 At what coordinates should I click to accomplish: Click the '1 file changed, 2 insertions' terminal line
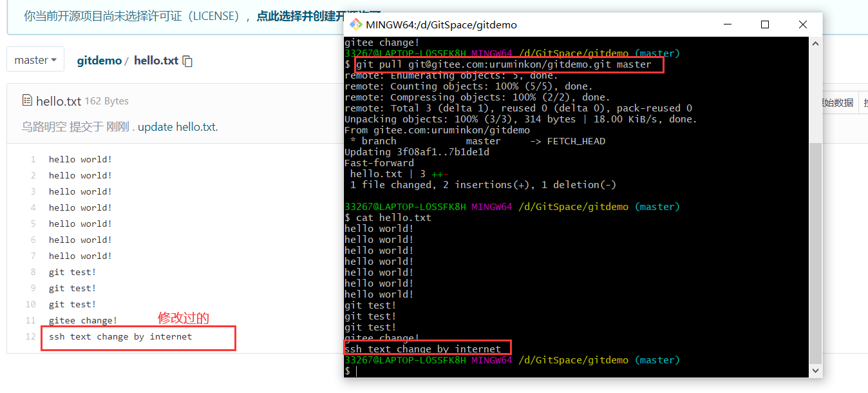pos(484,185)
